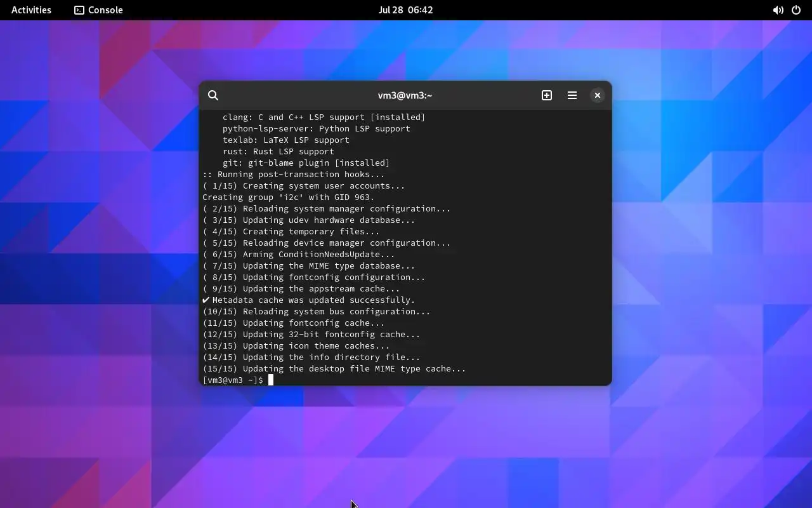Click '( 6/15) Arming ConditionNeedsUpdate...' line
This screenshot has width=812, height=508.
pos(299,254)
